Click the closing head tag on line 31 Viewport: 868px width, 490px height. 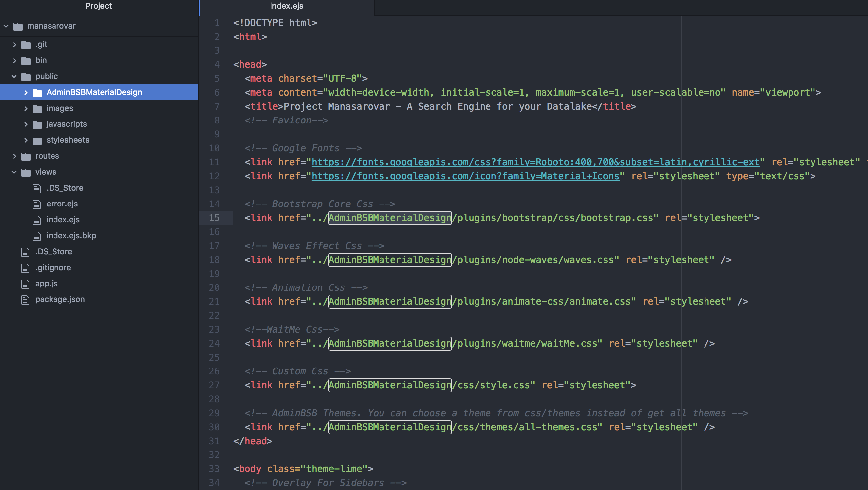click(253, 441)
